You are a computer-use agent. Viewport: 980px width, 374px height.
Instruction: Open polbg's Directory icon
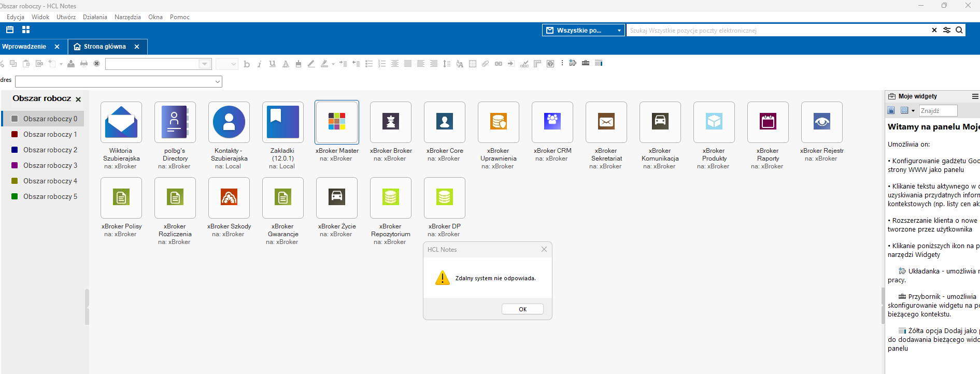(175, 122)
